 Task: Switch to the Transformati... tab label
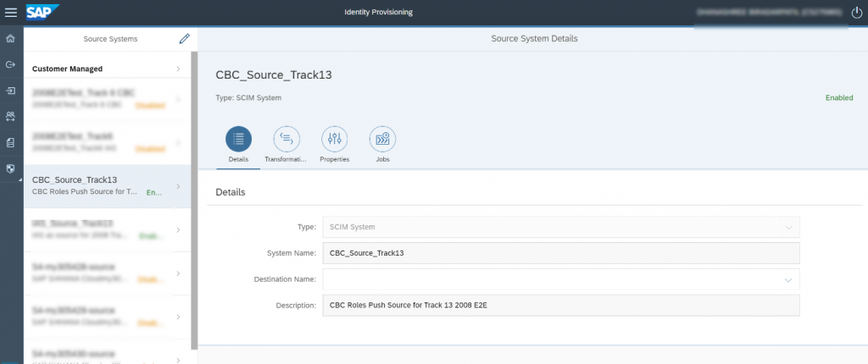(x=286, y=159)
